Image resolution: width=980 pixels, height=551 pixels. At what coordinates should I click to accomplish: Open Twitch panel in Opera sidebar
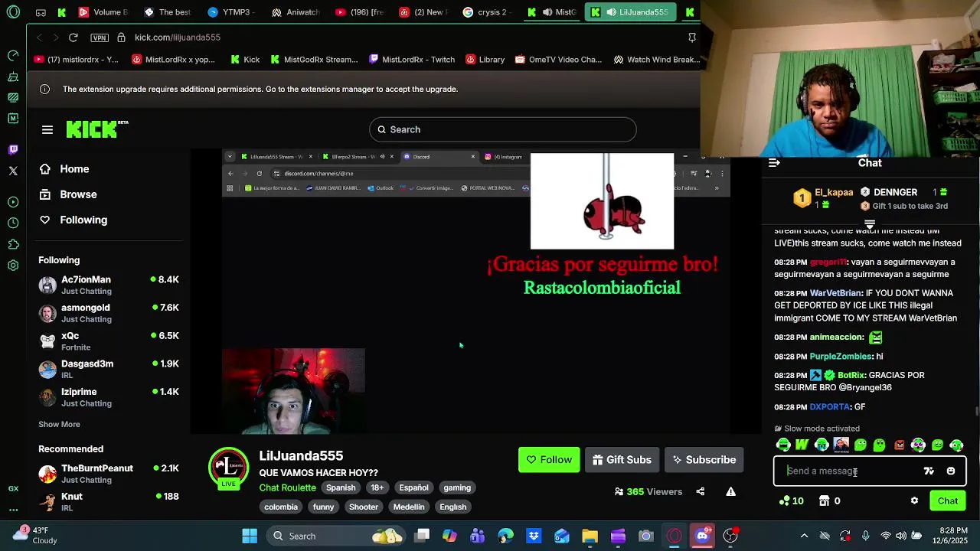(x=13, y=149)
